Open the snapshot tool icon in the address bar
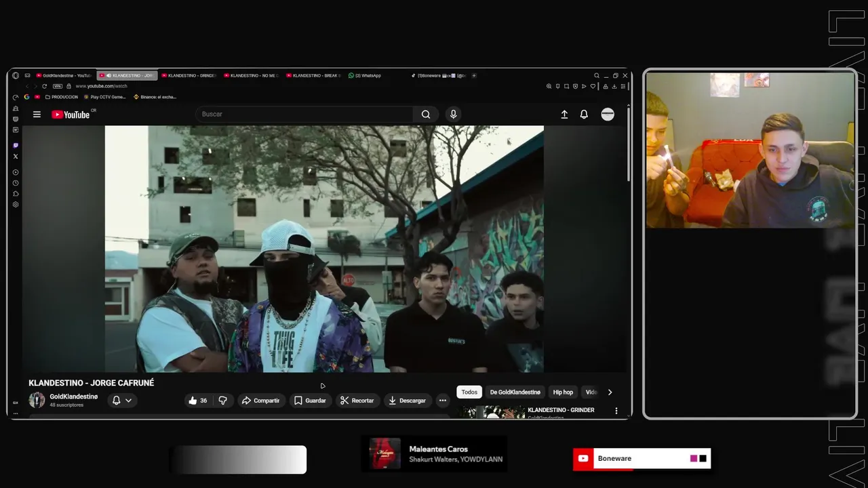This screenshot has height=488, width=868. (x=567, y=86)
